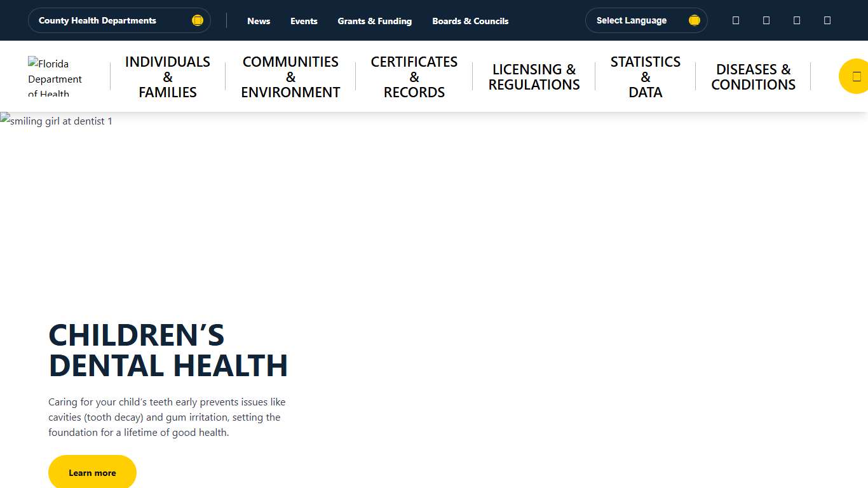Select the Licensing & Regulations menu item

coord(534,76)
